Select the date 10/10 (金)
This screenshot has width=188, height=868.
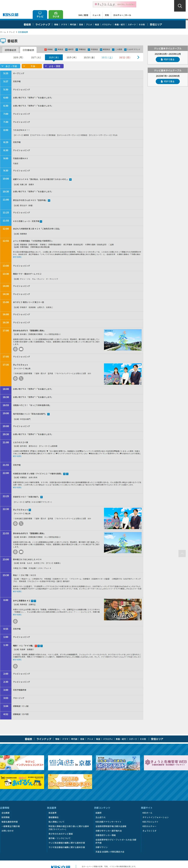coord(89,58)
